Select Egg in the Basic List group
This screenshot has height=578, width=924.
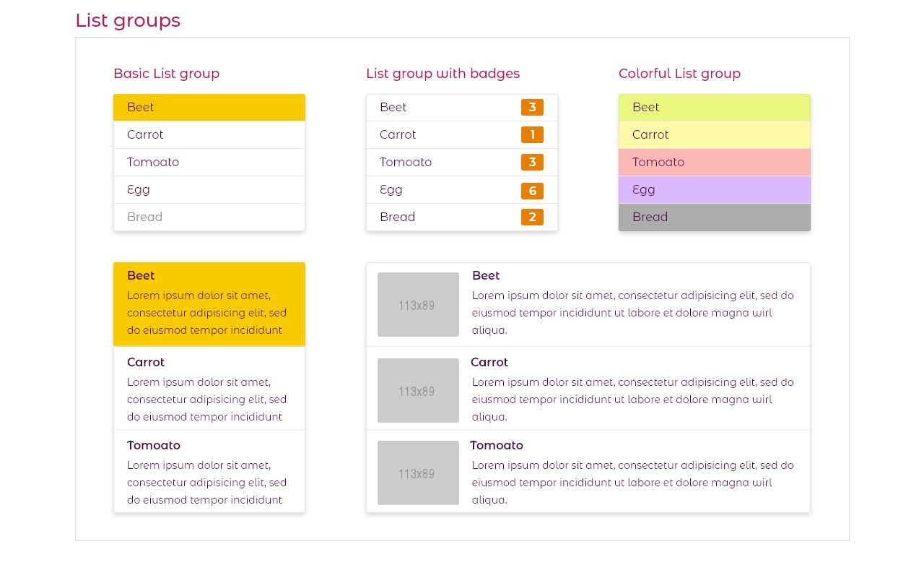tap(209, 190)
